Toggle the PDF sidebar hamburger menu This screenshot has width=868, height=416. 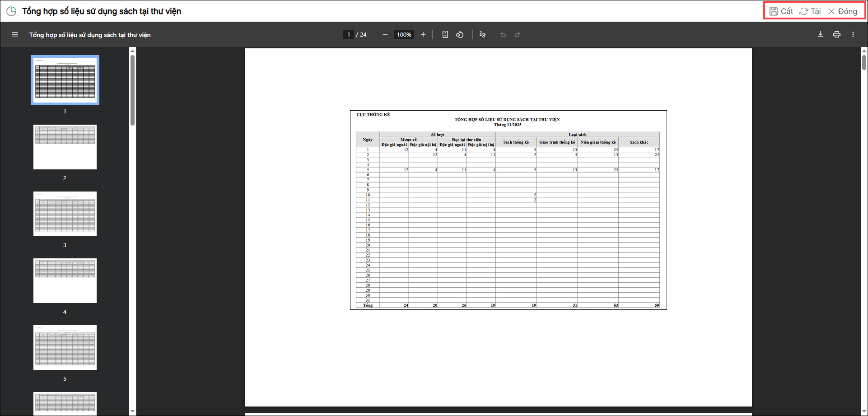coord(15,35)
